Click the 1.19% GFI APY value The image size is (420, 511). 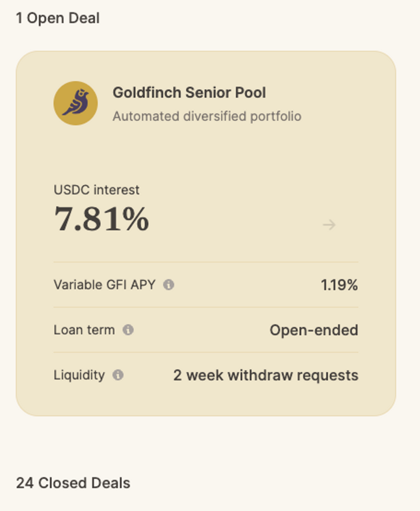click(x=339, y=285)
